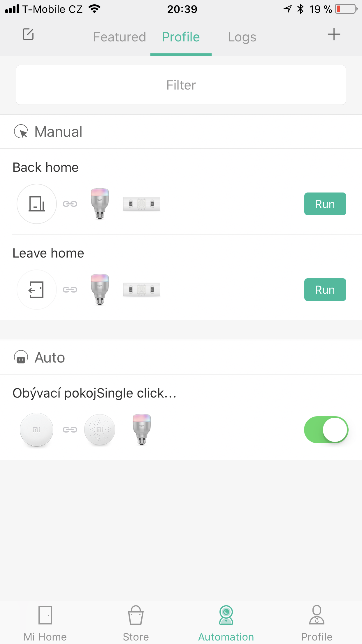Open the Store bag icon
Image resolution: width=362 pixels, height=644 pixels.
tap(136, 615)
